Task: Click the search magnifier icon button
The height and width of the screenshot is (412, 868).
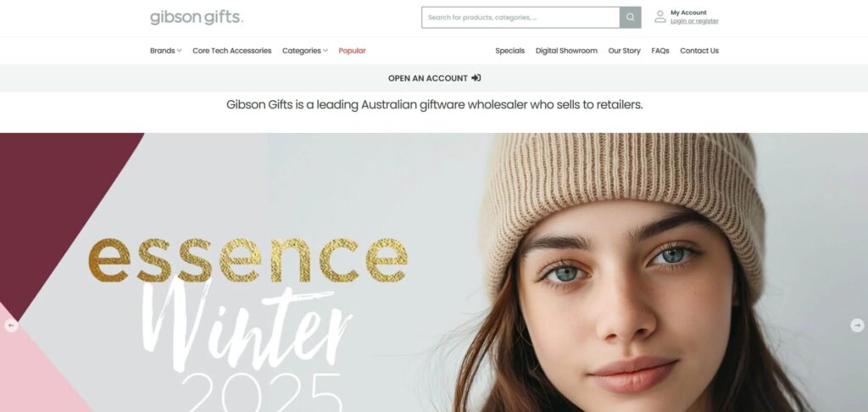Action: point(631,17)
